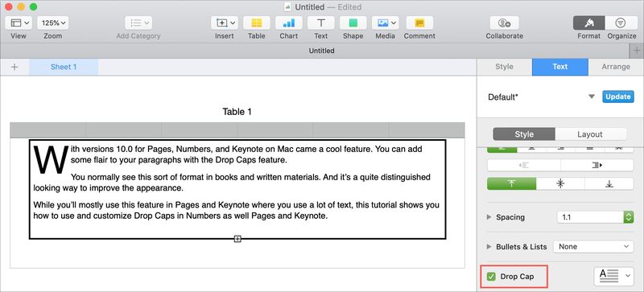Screen dimensions: 644x292
Task: Align text to middle vertically
Action: coord(560,183)
